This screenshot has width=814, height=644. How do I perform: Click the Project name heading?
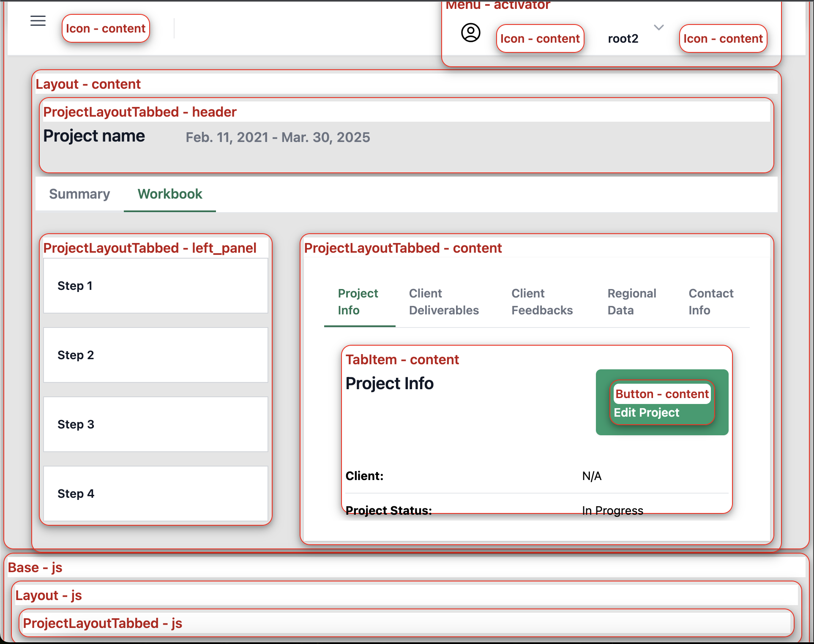click(x=94, y=136)
